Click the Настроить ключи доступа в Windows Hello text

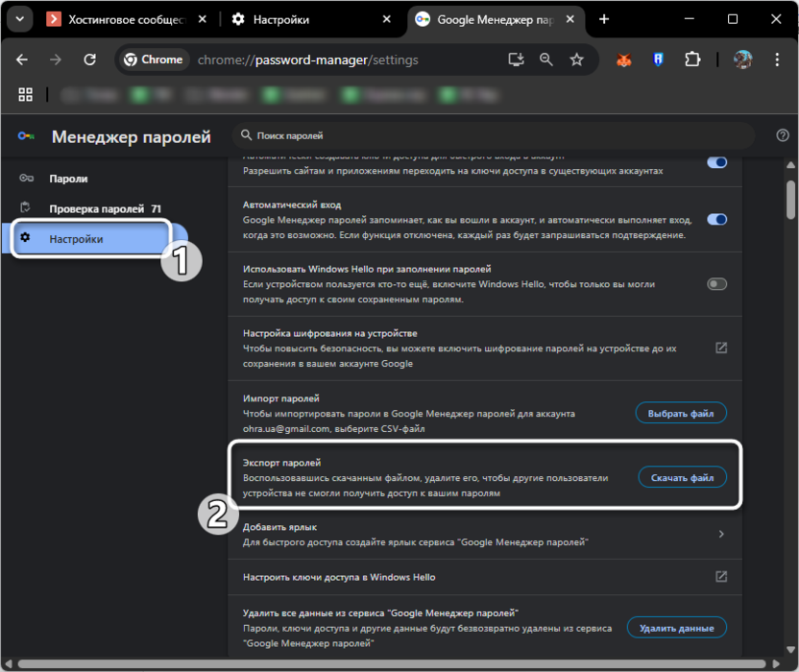pos(339,577)
